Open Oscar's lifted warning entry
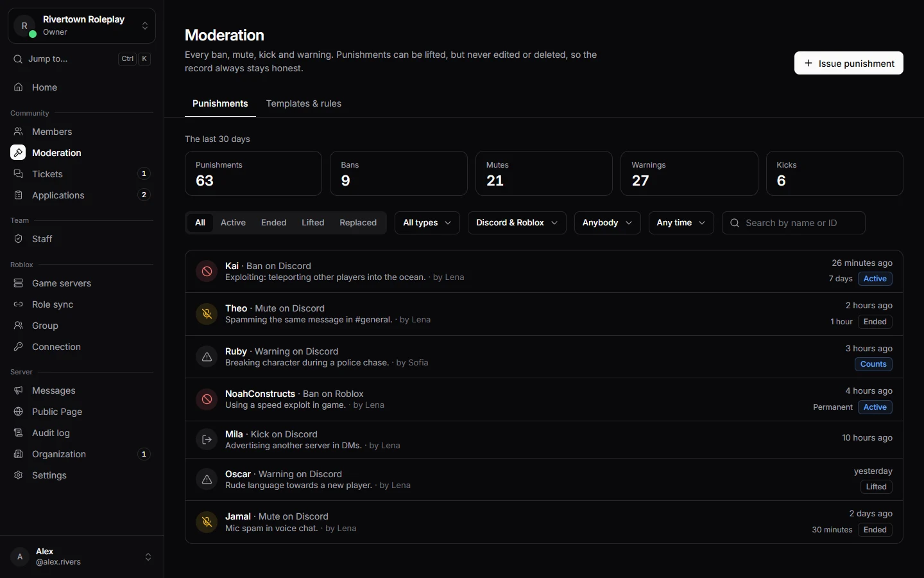Screen dimensions: 924x578 pyautogui.click(x=544, y=479)
